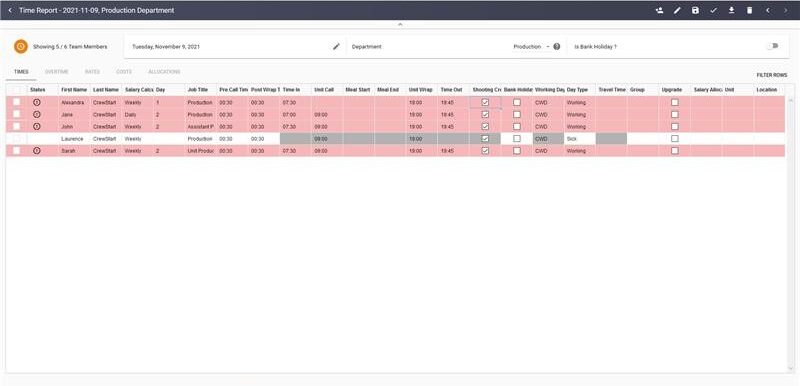The width and height of the screenshot is (800, 386).
Task: Select Sarah's row checkbox
Action: coord(17,150)
